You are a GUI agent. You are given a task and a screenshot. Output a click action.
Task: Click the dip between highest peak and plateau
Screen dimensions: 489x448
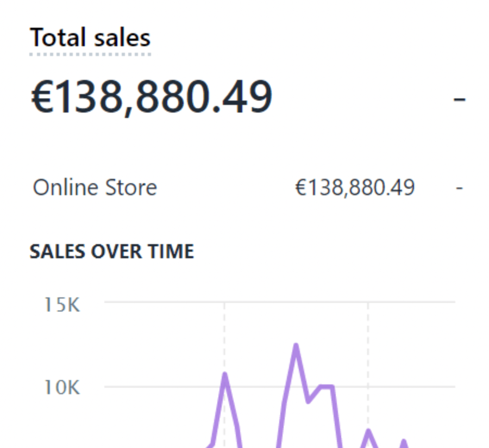pos(309,402)
